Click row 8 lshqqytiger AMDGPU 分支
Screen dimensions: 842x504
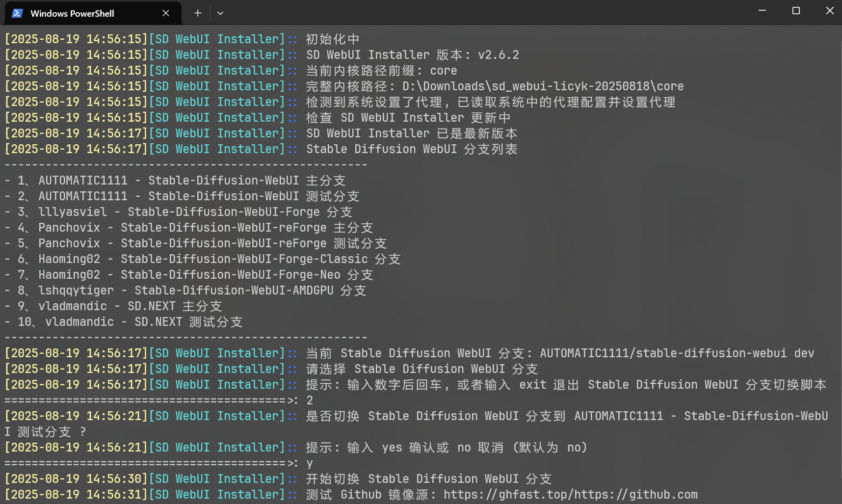(x=185, y=291)
